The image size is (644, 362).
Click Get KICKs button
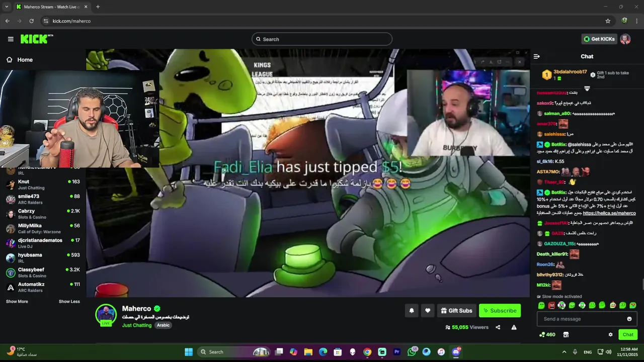(599, 39)
